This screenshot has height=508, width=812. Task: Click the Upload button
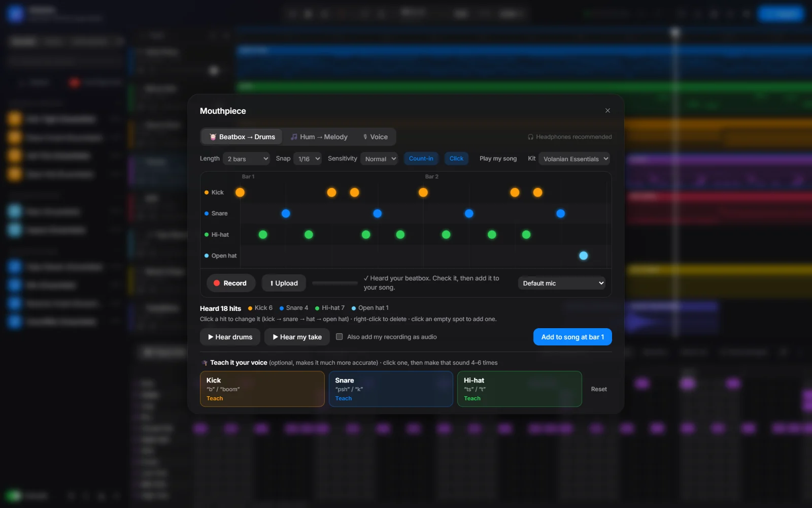click(284, 283)
